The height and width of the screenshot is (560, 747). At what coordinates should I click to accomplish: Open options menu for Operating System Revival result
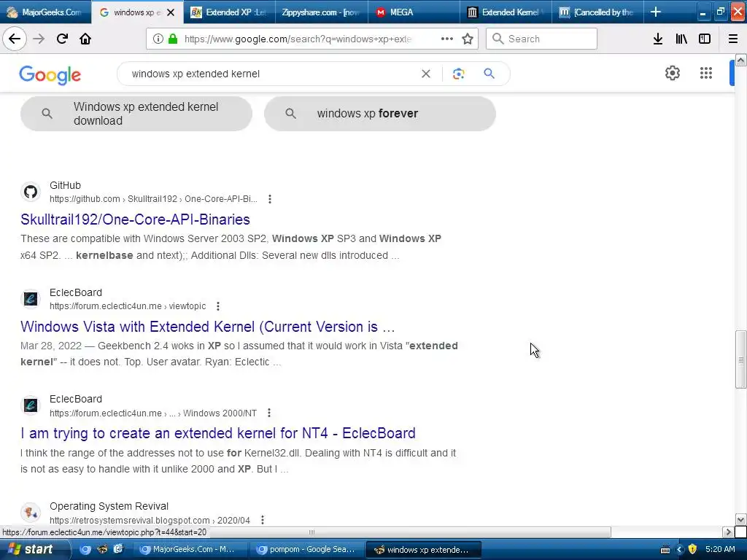[262, 520]
